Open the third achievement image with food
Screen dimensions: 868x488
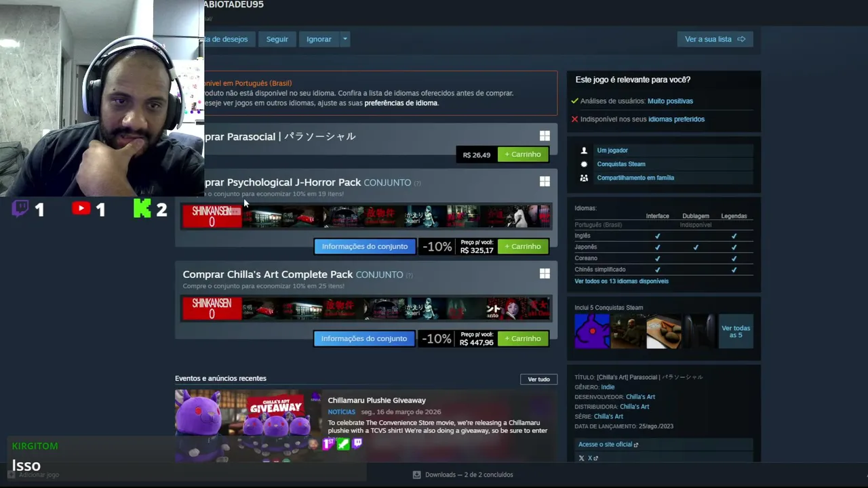pos(664,331)
